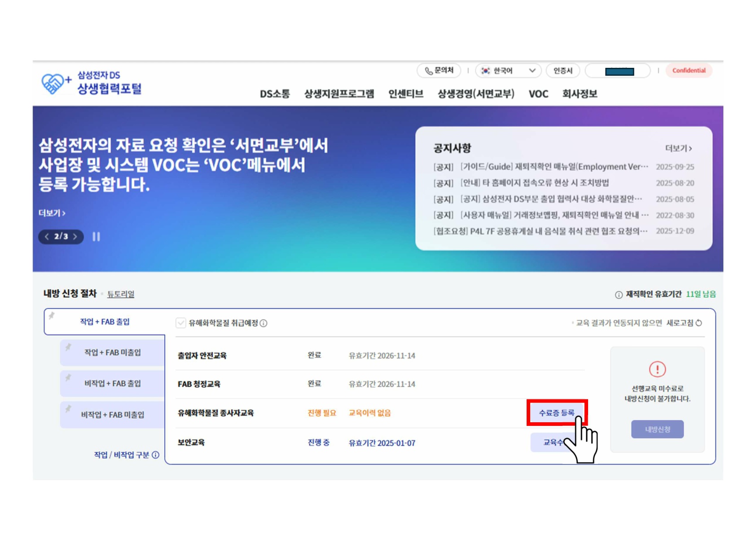Click info icon next to 작업 / 비작업 구분
756x535 pixels.
tap(156, 455)
